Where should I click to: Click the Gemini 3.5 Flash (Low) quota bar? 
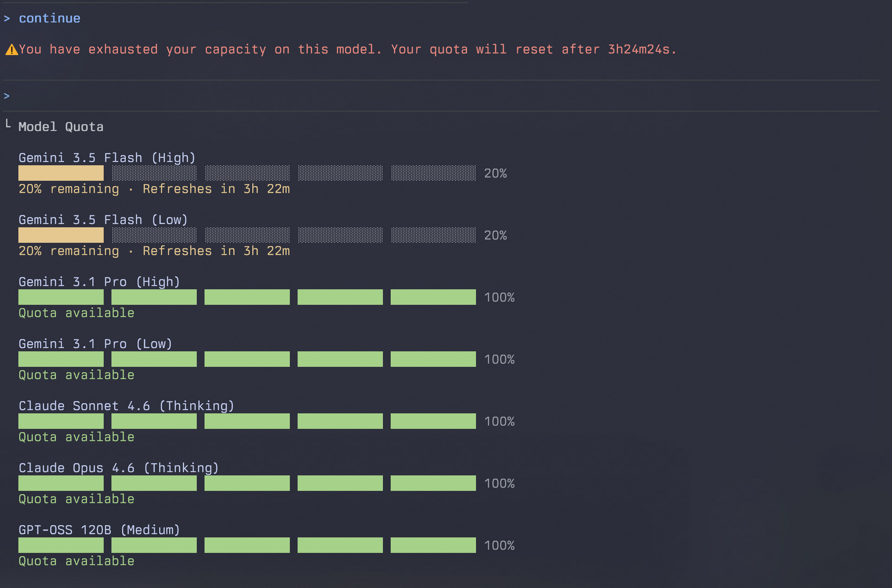247,235
